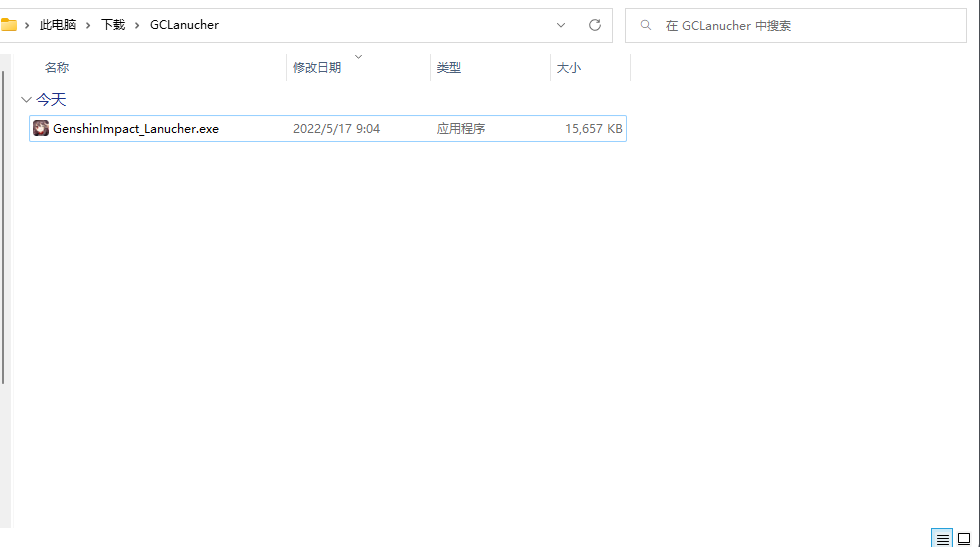This screenshot has height=547, width=980.
Task: Go to 此电脑 in breadcrumb
Action: (x=58, y=25)
